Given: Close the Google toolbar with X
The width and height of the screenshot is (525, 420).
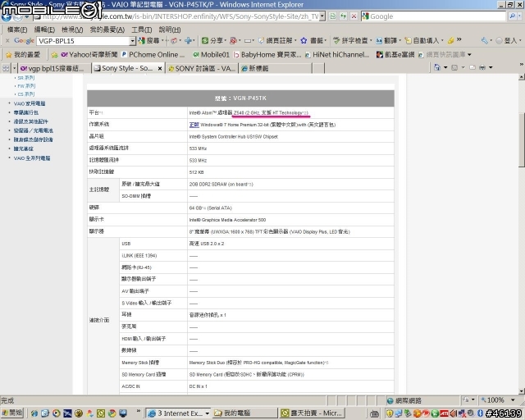Looking at the screenshot, I should coord(7,41).
